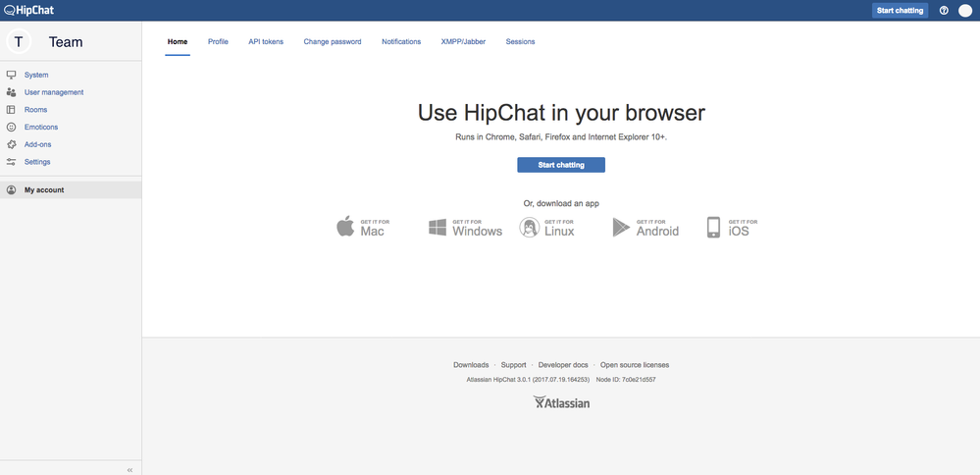Click the 'Runs in Chrome, Safari, Firefox' line
This screenshot has width=980, height=475.
coord(561,136)
